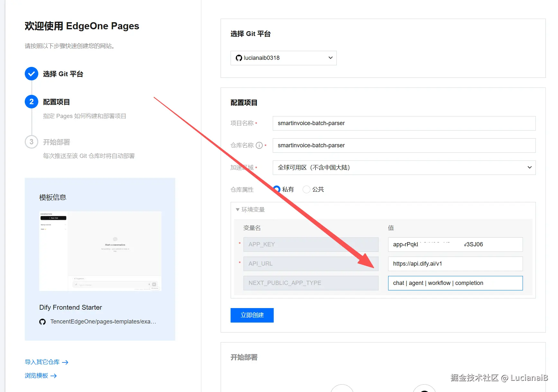Open the 加速区域 region dropdown

[x=404, y=168]
